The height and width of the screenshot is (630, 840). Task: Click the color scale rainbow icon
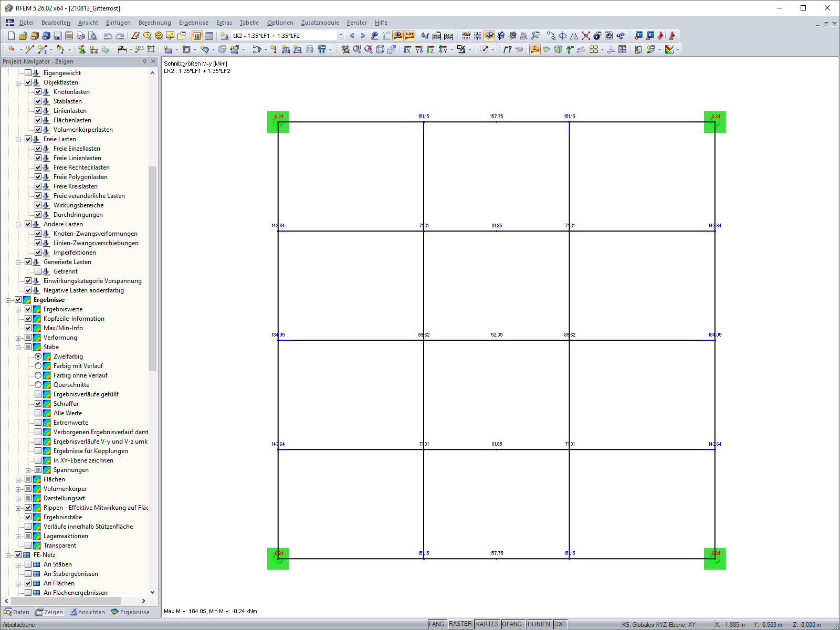[x=669, y=49]
